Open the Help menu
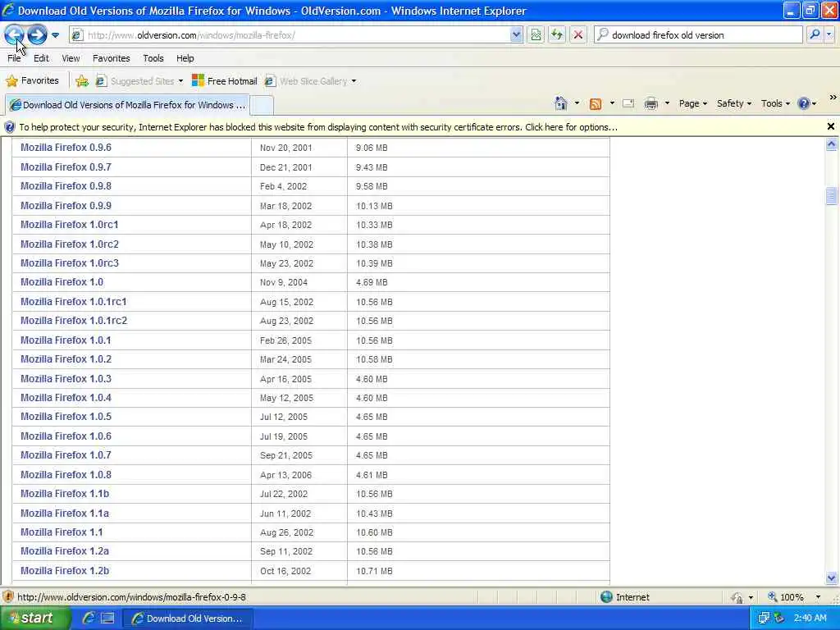This screenshot has height=630, width=840. (x=185, y=58)
